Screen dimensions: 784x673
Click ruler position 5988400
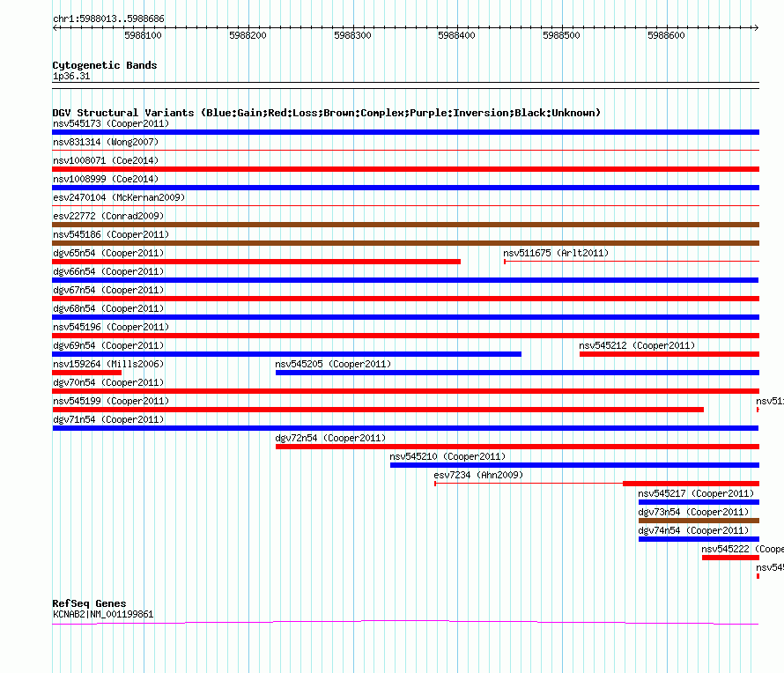click(456, 35)
